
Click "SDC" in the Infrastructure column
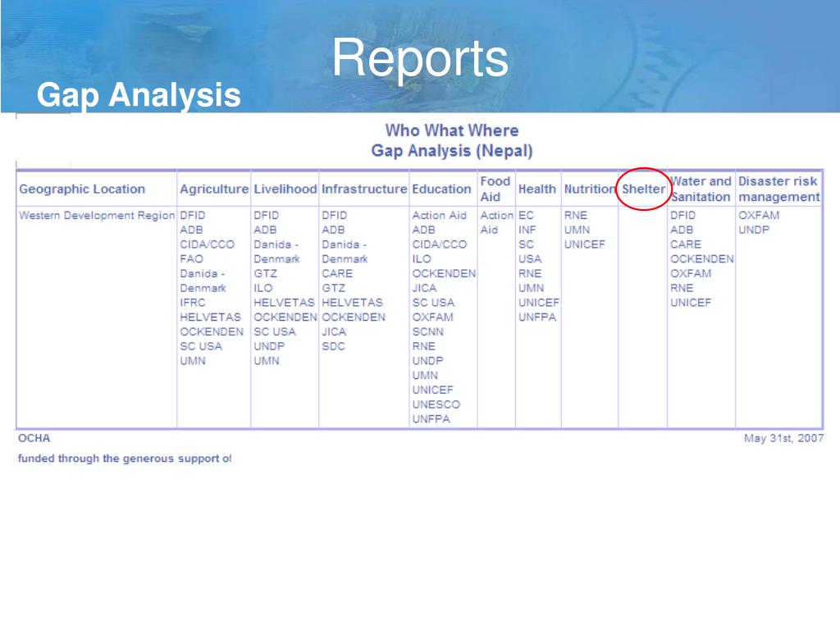(333, 346)
